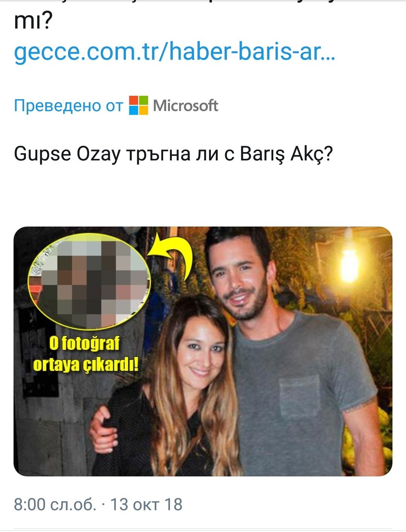Click the "O fotoğraf ortaya çıkardı!" caption

click(85, 354)
